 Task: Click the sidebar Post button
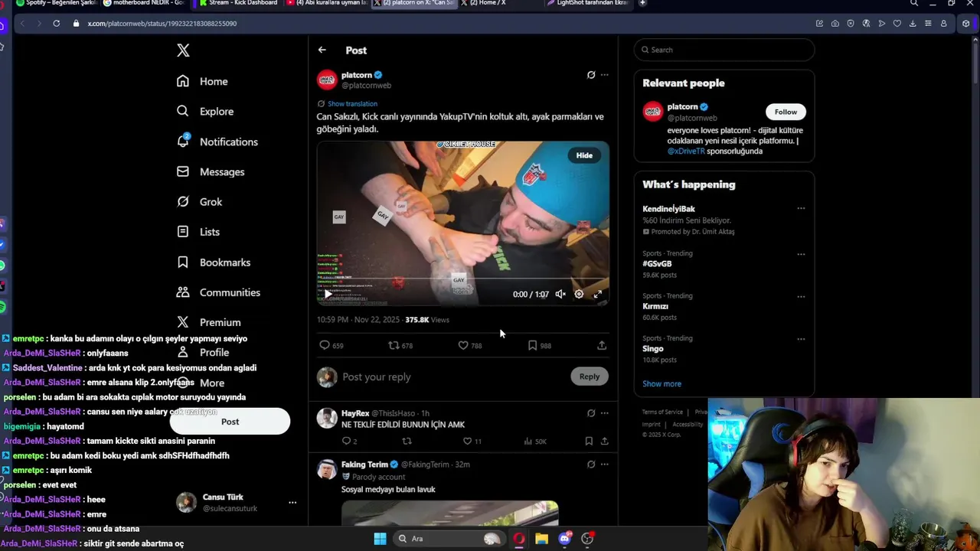point(230,422)
